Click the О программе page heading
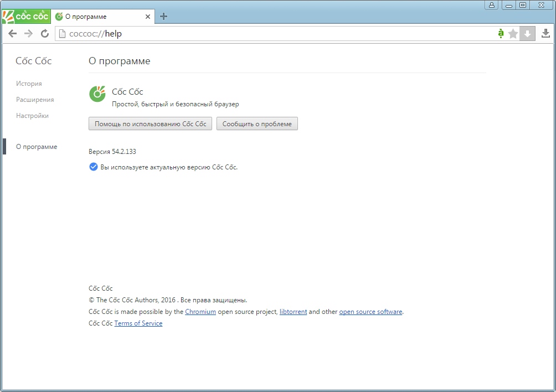 [120, 61]
